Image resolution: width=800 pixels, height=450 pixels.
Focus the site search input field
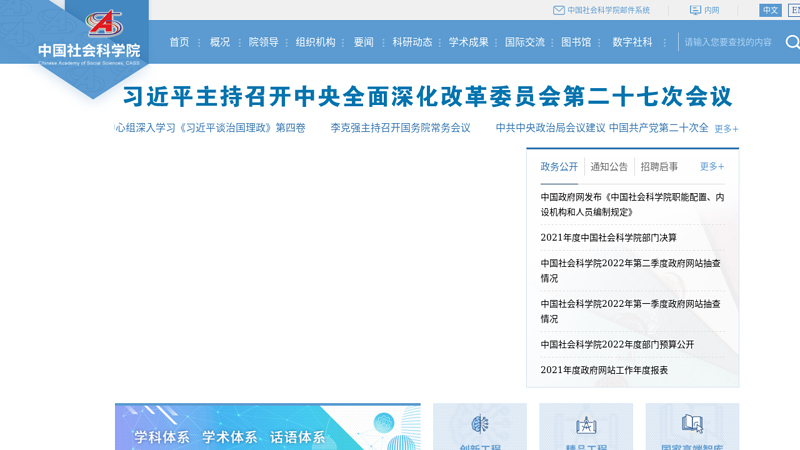(x=730, y=42)
